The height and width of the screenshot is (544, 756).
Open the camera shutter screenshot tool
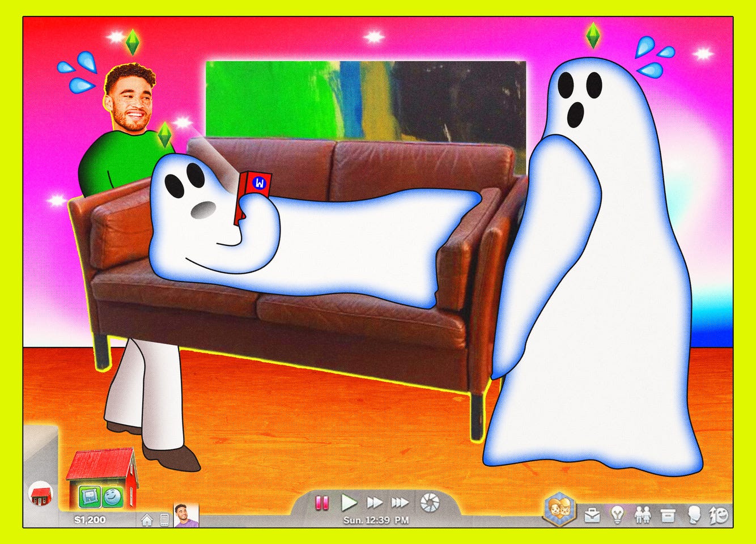[430, 502]
